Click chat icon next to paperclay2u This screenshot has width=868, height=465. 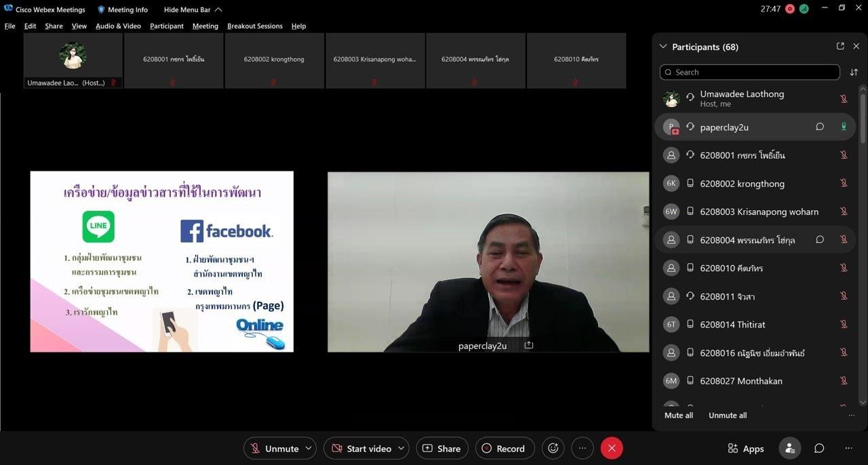pos(820,127)
